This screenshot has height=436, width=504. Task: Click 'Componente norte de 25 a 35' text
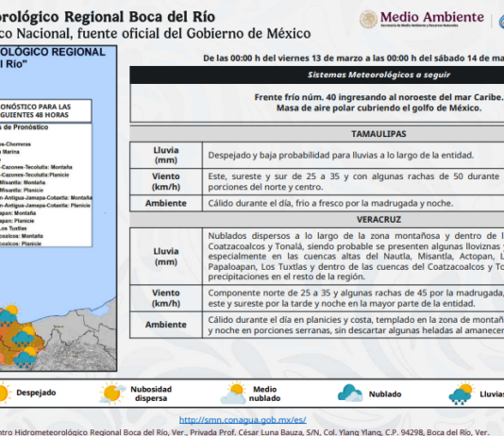[x=269, y=293]
